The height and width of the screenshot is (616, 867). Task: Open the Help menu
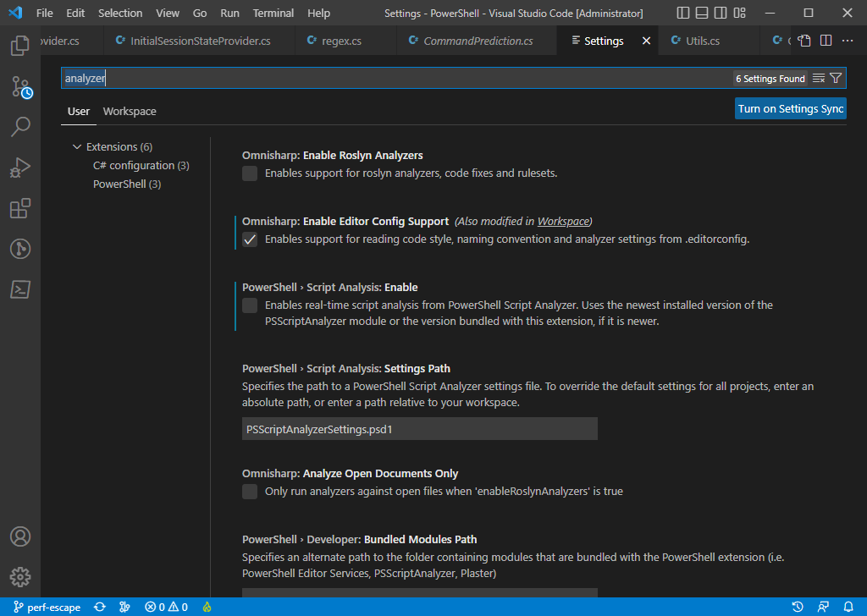(x=318, y=13)
